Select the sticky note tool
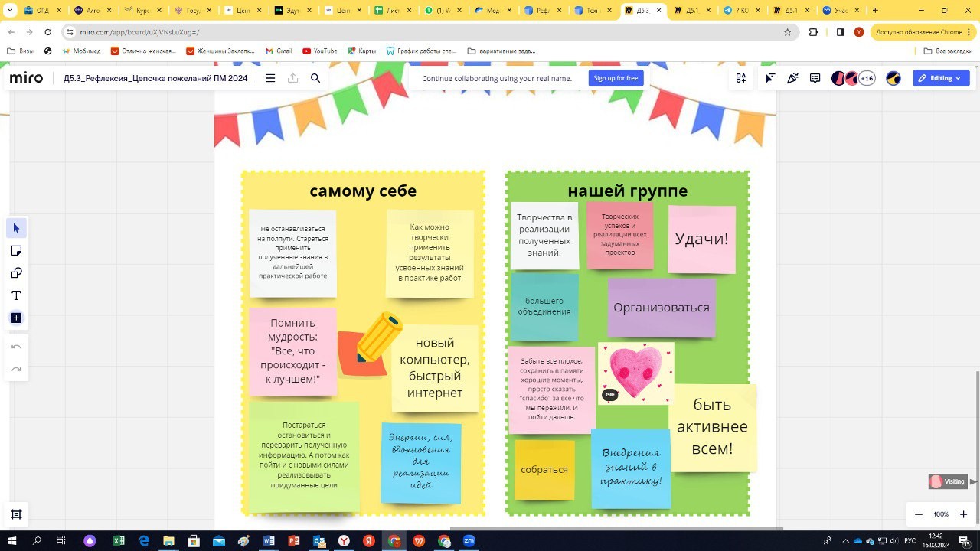The height and width of the screenshot is (551, 980). pos(16,251)
